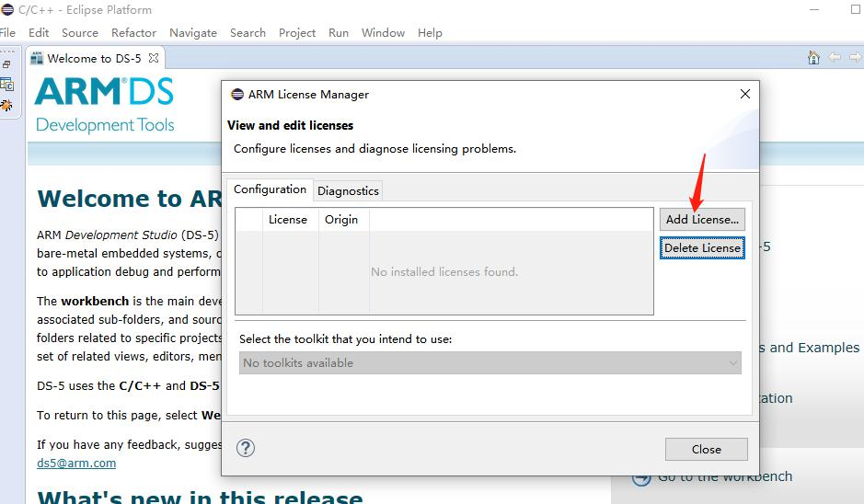Select the Configuration tab
864x504 pixels.
point(270,189)
